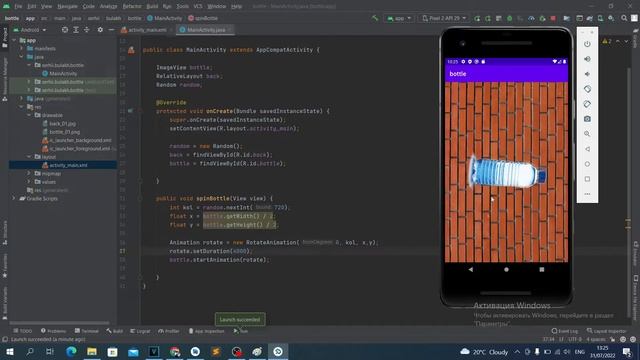This screenshot has height=360, width=640.
Task: Tap the phone's recents navigation button
Action: (x=542, y=269)
